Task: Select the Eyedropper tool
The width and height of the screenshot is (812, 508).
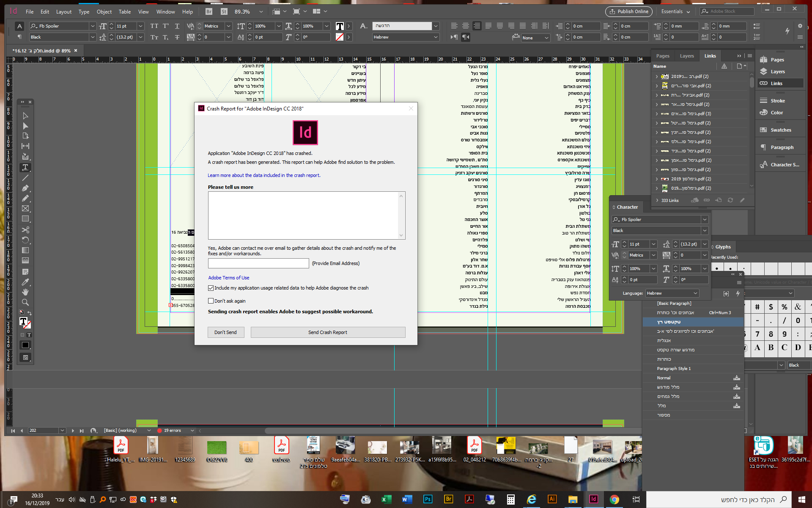Action: click(x=25, y=282)
